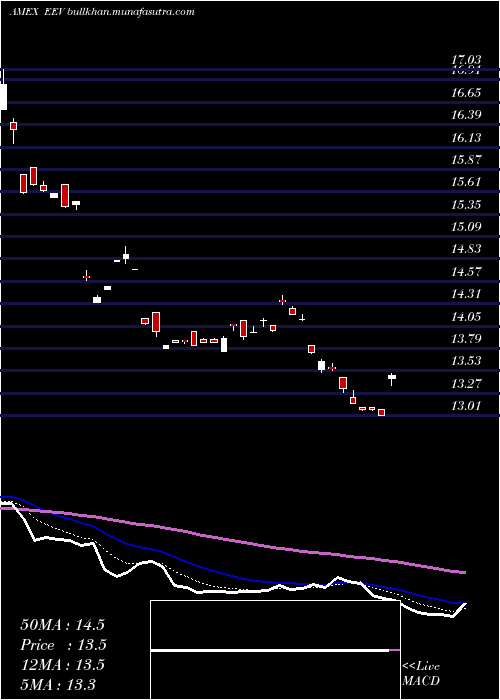The width and height of the screenshot is (500, 700).
Task: Click the <<Live MACD label
Action: (x=421, y=674)
